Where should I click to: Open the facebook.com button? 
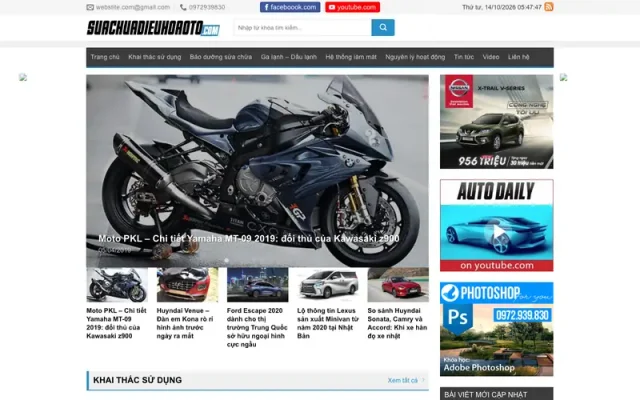tap(290, 7)
